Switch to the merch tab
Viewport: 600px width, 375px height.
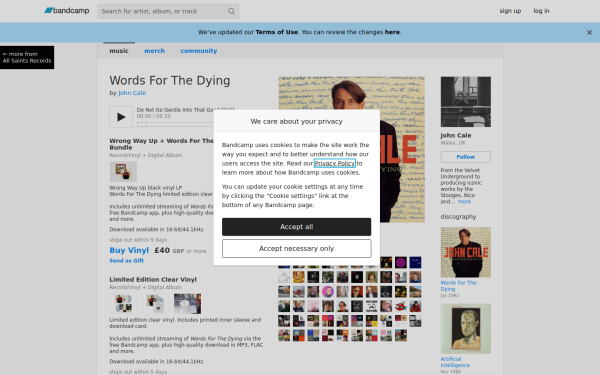(155, 51)
